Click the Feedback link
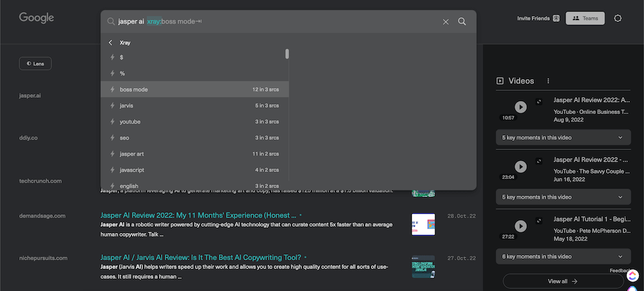Image resolution: width=644 pixels, height=291 pixels. click(620, 270)
